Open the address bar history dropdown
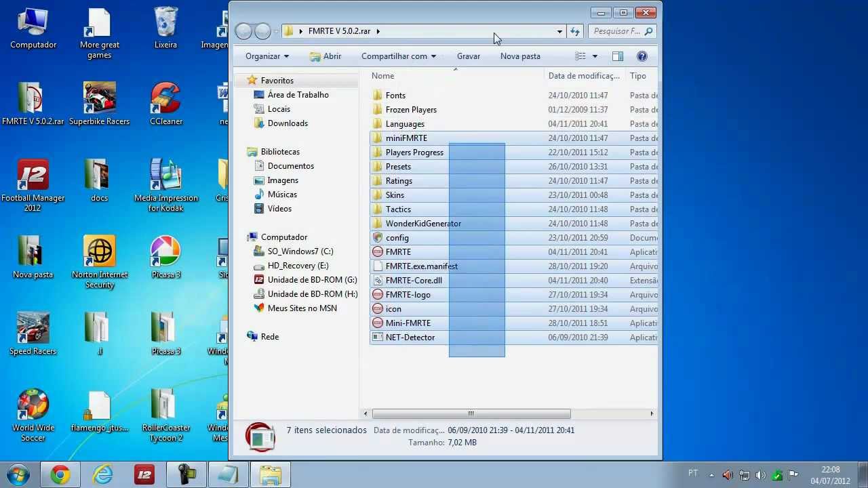Image resolution: width=868 pixels, height=488 pixels. [559, 31]
